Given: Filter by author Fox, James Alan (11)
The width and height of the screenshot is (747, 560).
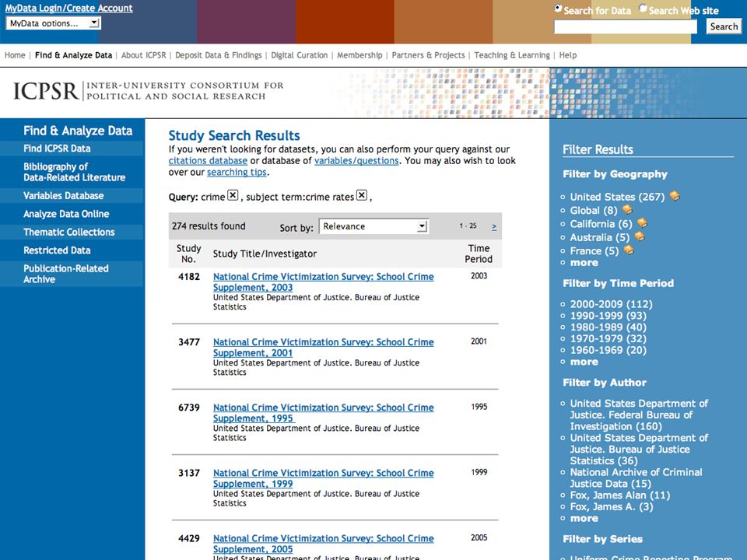Looking at the screenshot, I should [x=620, y=495].
